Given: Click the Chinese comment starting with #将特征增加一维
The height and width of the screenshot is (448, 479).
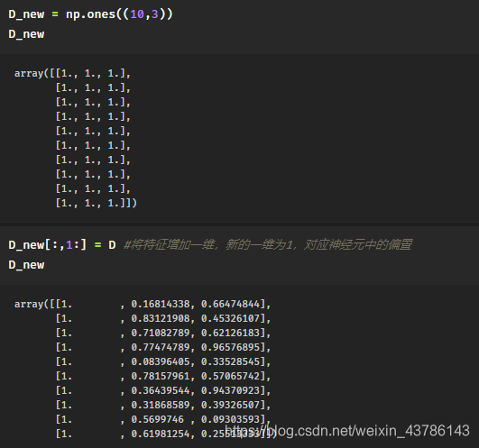Looking at the screenshot, I should pos(268,245).
